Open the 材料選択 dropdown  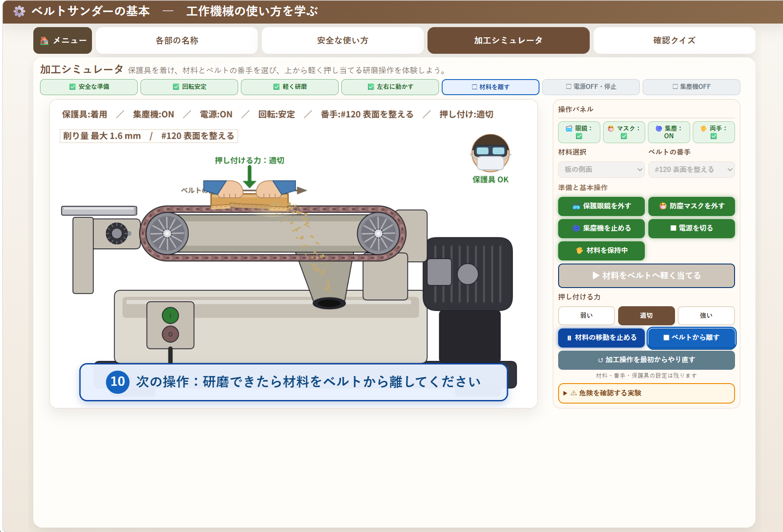601,169
